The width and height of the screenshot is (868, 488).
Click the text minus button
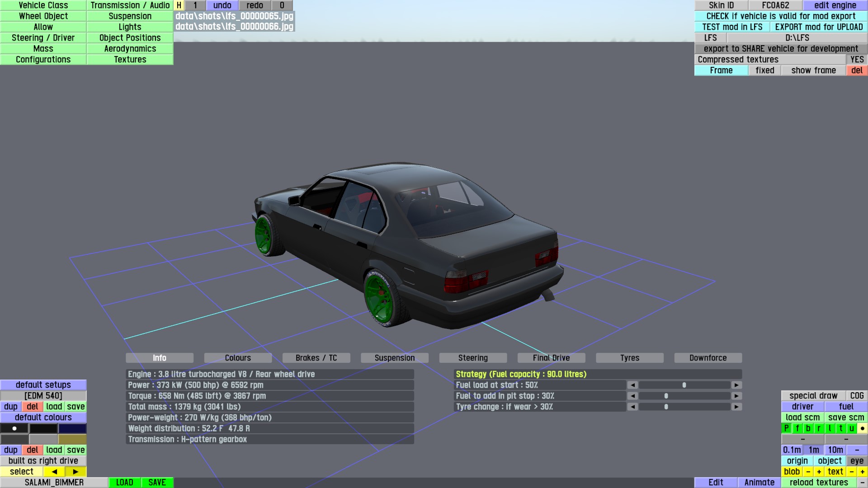pos(851,472)
